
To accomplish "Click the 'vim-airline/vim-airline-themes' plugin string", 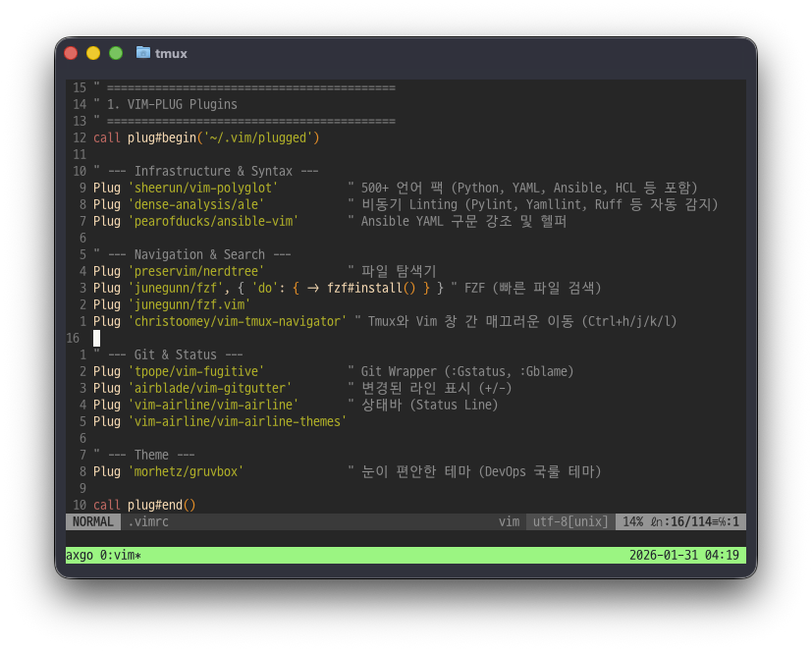I will pyautogui.click(x=237, y=421).
